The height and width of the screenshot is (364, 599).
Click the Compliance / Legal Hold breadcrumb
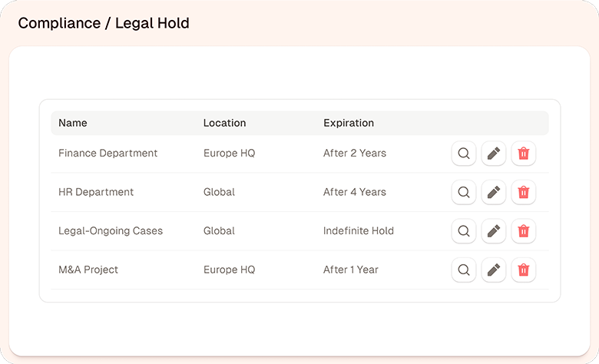104,23
